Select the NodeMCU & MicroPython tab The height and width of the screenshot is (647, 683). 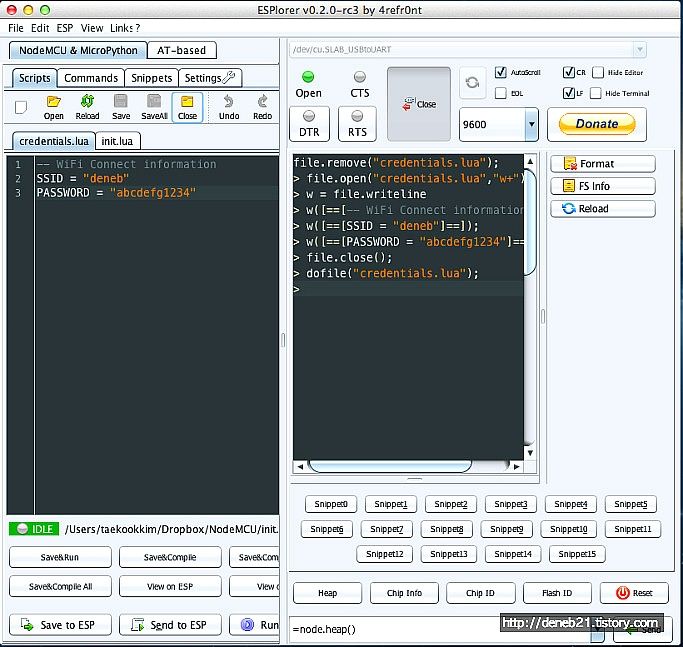(x=78, y=51)
